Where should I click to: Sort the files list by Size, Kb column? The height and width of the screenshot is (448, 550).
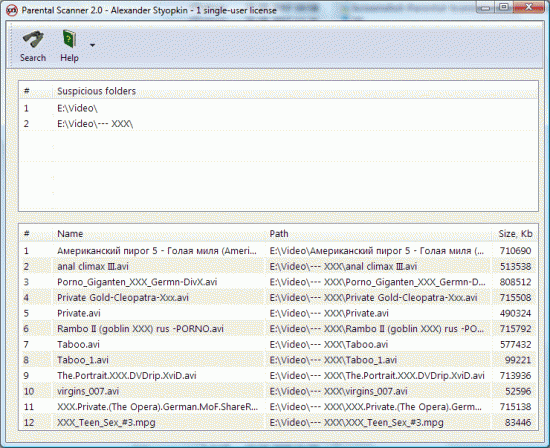515,234
